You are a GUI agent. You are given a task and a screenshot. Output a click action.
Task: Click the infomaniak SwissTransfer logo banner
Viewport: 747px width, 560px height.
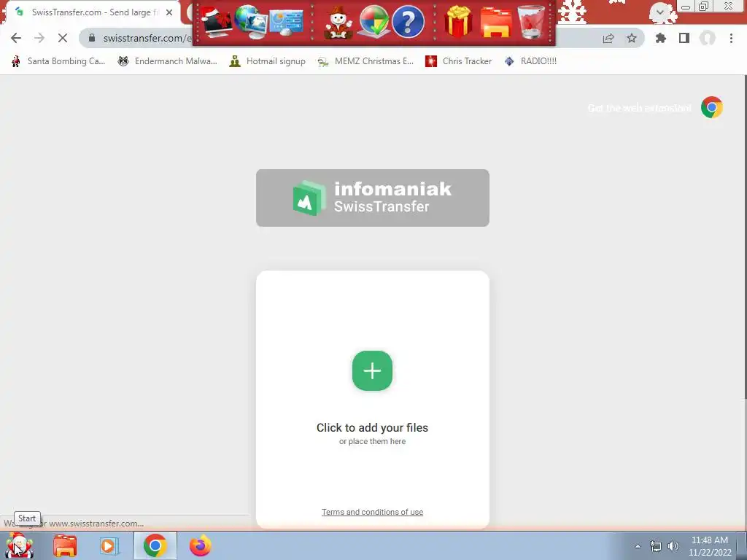click(373, 198)
